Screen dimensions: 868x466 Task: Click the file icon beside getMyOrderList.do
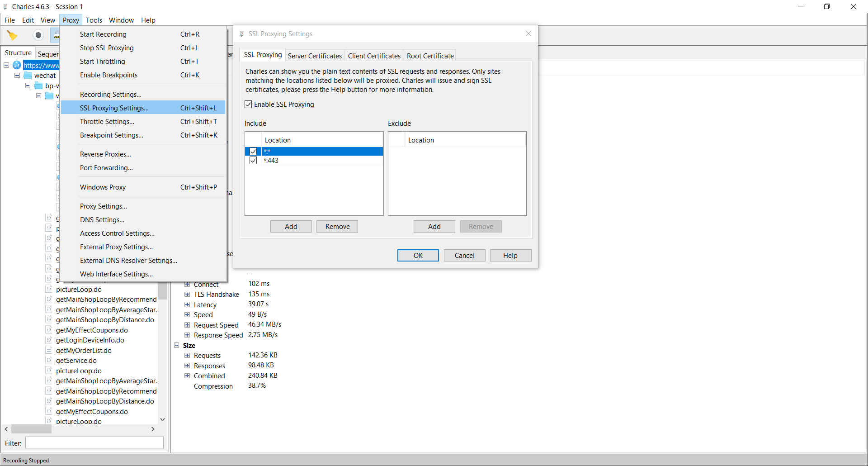coord(49,350)
